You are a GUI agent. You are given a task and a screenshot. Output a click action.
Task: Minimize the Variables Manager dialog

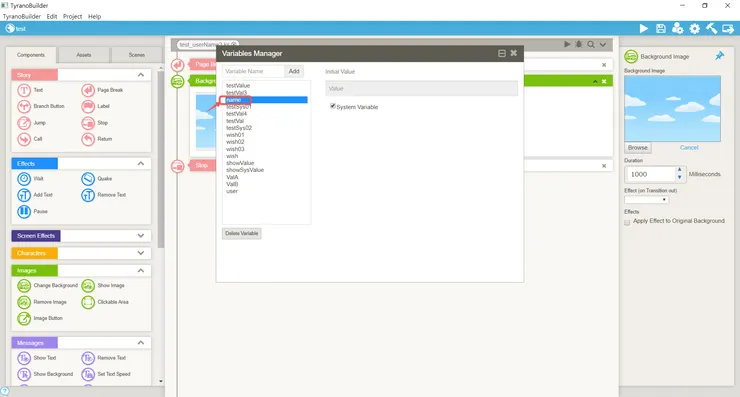point(502,53)
